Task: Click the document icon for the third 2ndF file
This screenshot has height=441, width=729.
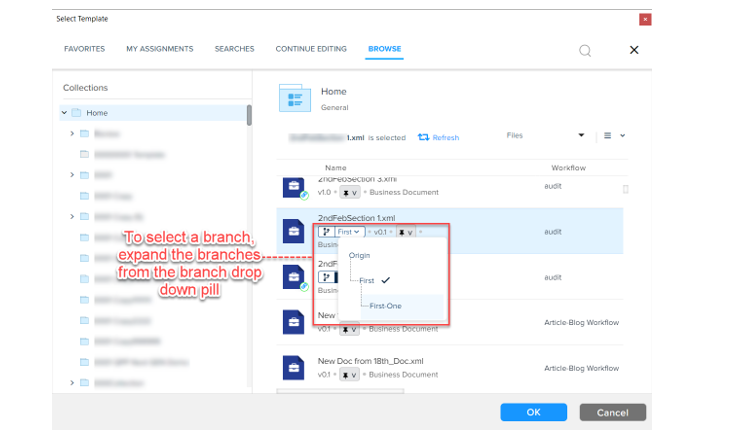Action: (293, 277)
